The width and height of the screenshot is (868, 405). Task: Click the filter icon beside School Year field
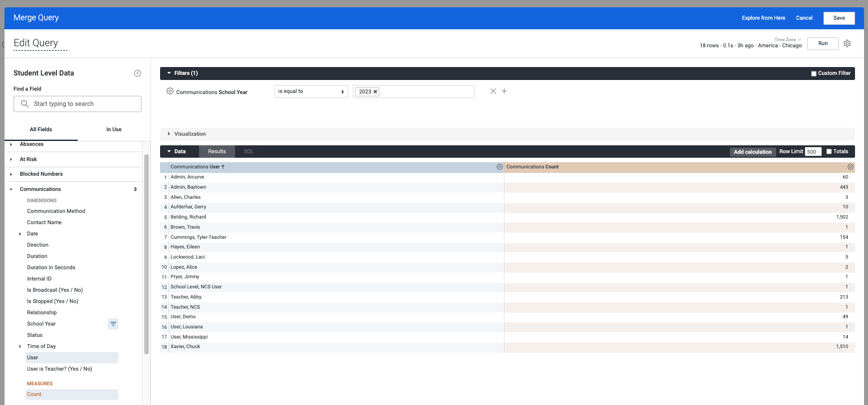[x=113, y=324]
